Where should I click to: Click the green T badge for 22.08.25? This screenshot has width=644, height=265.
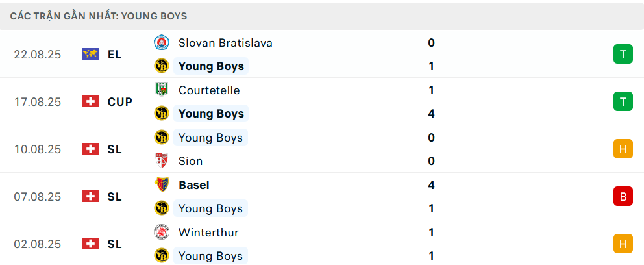pyautogui.click(x=623, y=54)
